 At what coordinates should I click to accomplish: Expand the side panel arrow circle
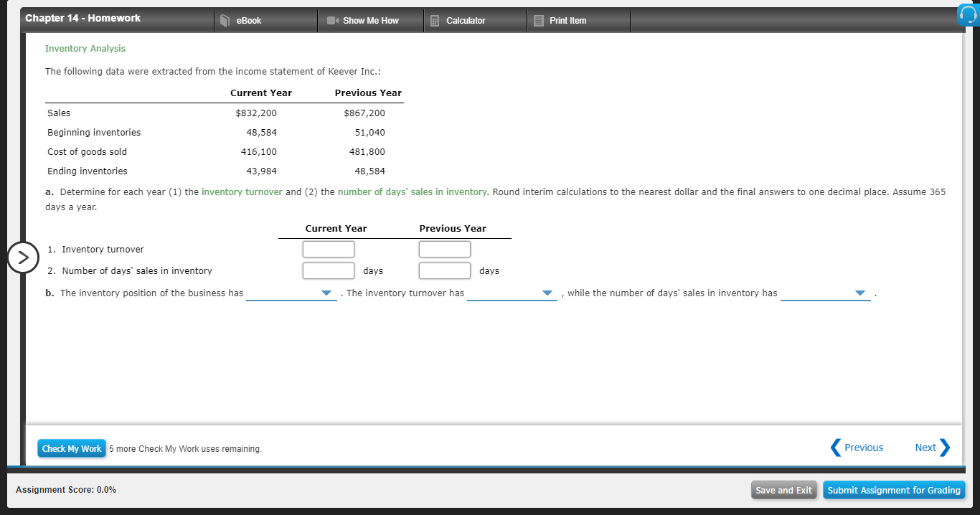(23, 257)
